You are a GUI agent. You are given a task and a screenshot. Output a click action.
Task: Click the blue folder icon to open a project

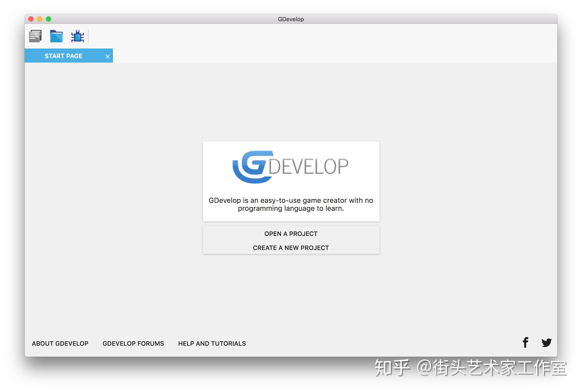[x=56, y=36]
